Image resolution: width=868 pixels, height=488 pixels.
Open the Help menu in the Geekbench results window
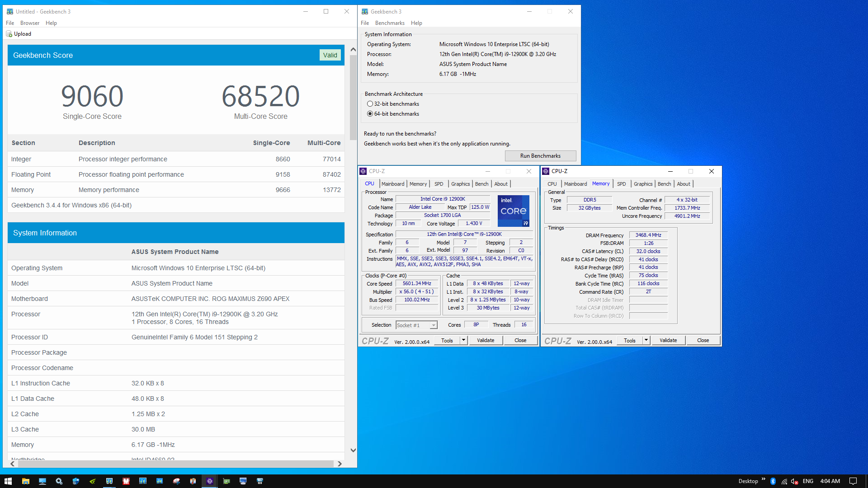(51, 23)
